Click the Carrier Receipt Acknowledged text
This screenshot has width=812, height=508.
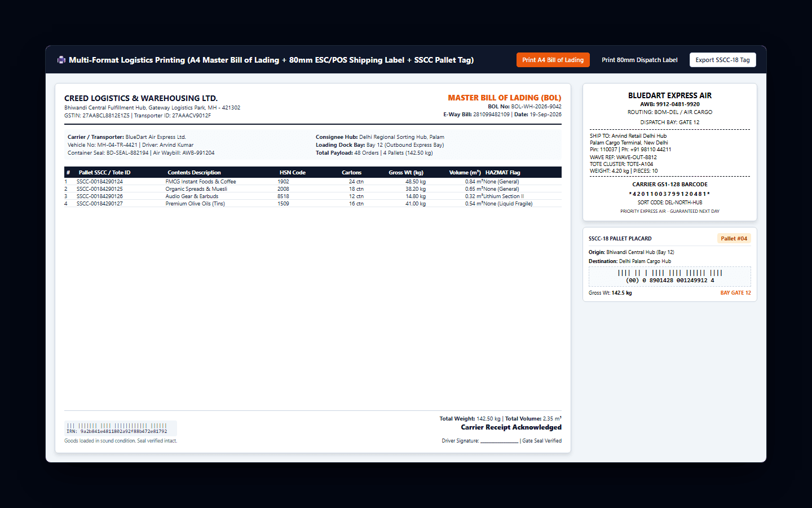[x=511, y=427]
